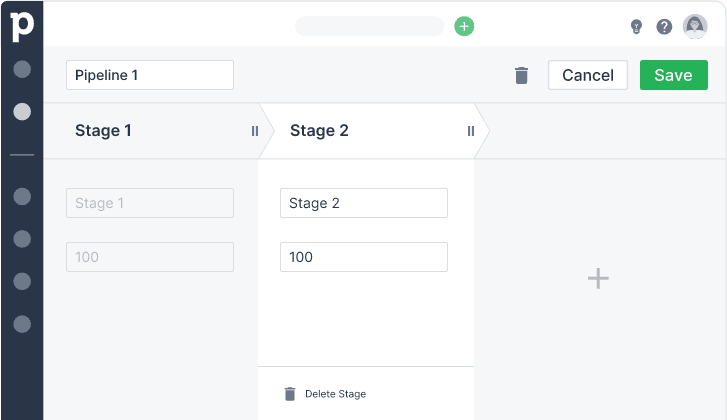Click the Stage 2 probability field showing 100
The image size is (727, 420).
364,257
